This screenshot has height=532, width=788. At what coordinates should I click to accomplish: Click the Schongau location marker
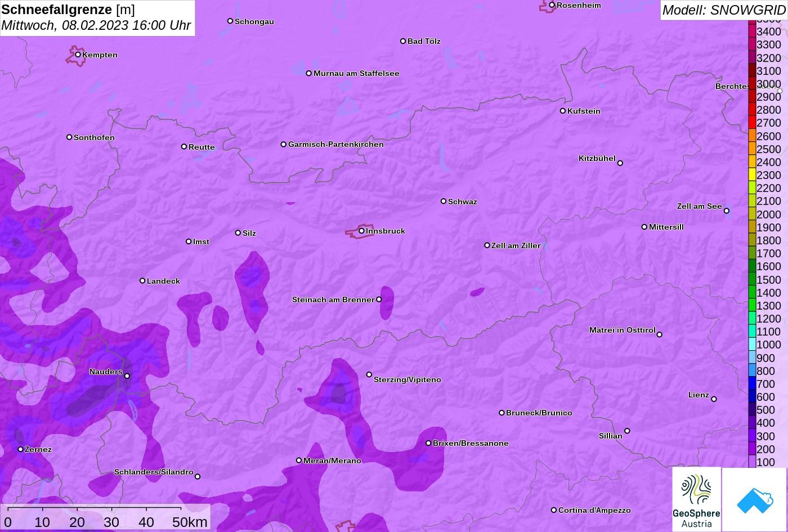pos(230,21)
